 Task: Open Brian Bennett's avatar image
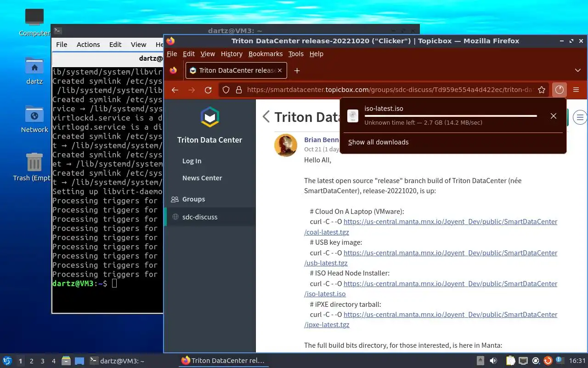click(x=286, y=145)
